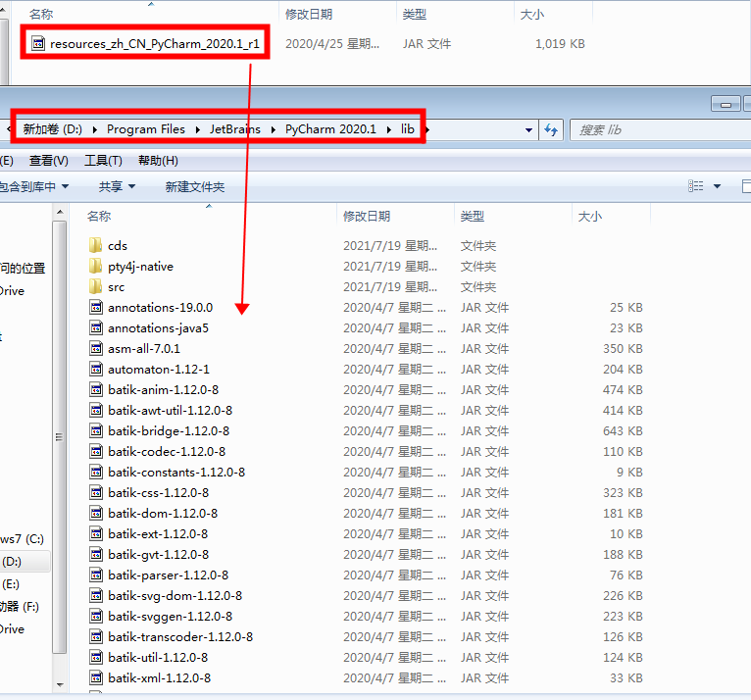This screenshot has width=751, height=700.
Task: Expand the 共享 dropdown in toolbar
Action: click(117, 186)
